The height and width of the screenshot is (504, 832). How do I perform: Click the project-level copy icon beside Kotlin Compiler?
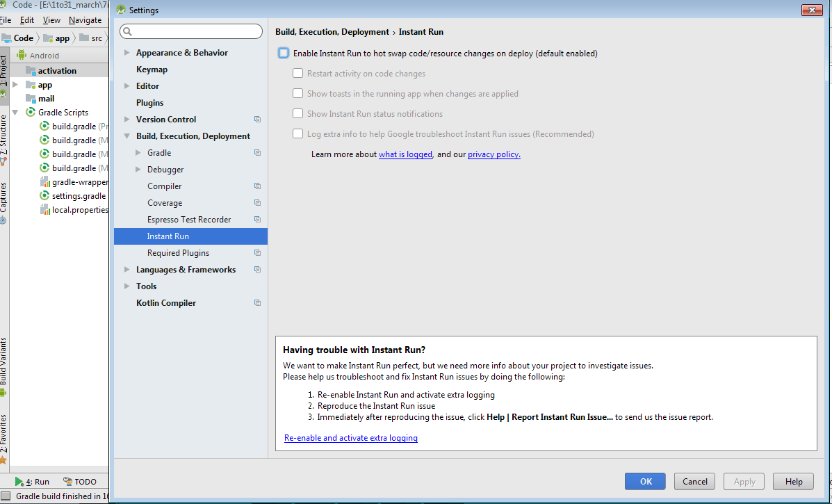click(x=257, y=303)
